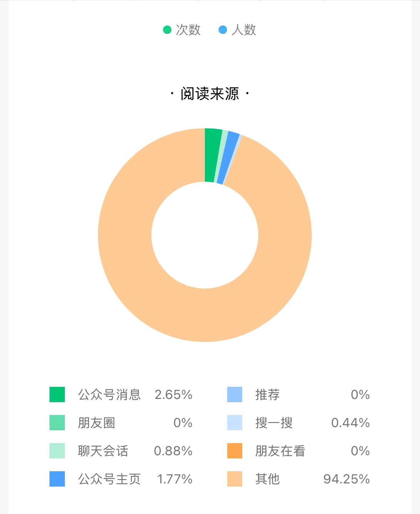The image size is (420, 514).
Task: Click the 聊天会话 light green swatch
Action: [57, 451]
